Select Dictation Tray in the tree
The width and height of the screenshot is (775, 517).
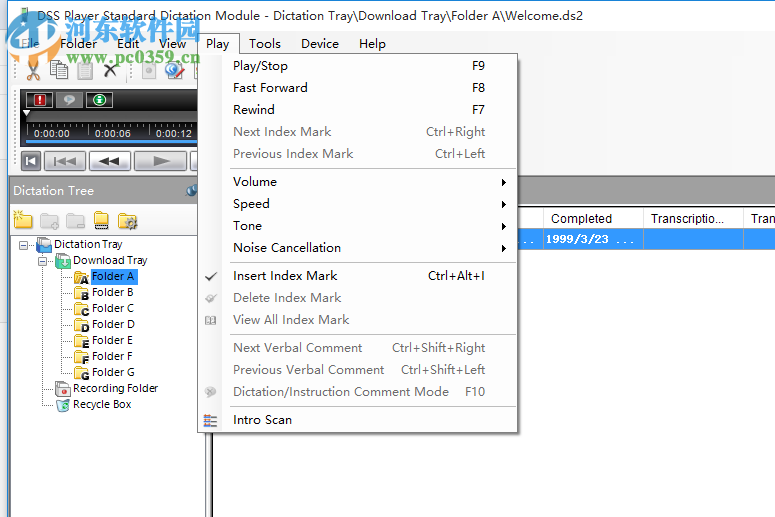88,244
